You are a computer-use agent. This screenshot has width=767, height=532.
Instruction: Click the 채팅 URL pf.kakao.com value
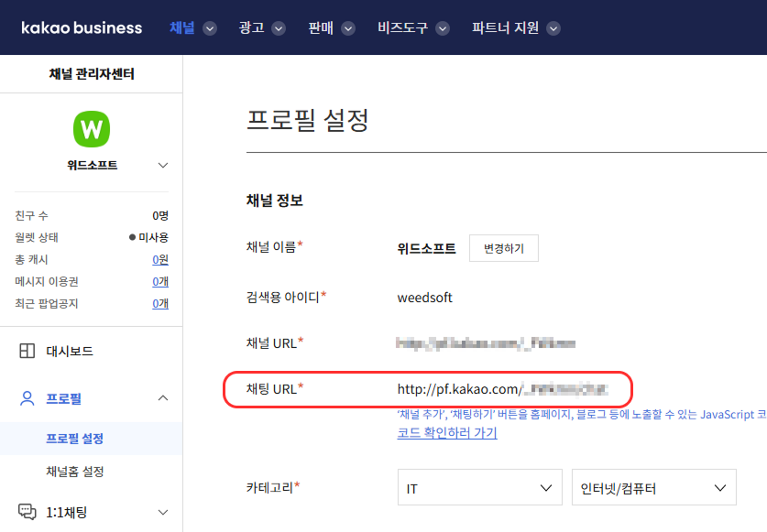pyautogui.click(x=502, y=389)
